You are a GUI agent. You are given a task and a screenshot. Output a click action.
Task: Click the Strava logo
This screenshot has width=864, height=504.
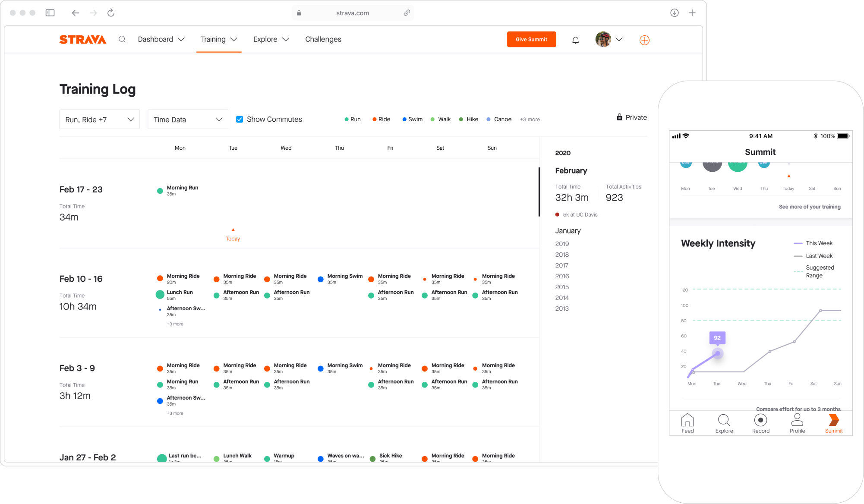(x=83, y=40)
